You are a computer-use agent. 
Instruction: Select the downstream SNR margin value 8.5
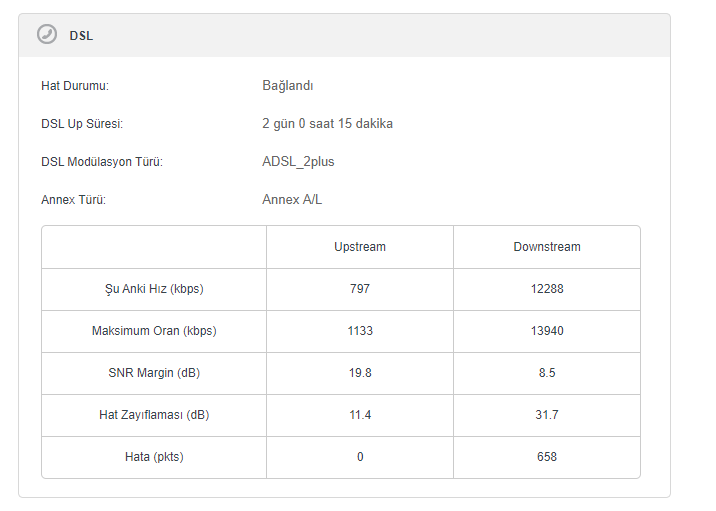click(547, 373)
